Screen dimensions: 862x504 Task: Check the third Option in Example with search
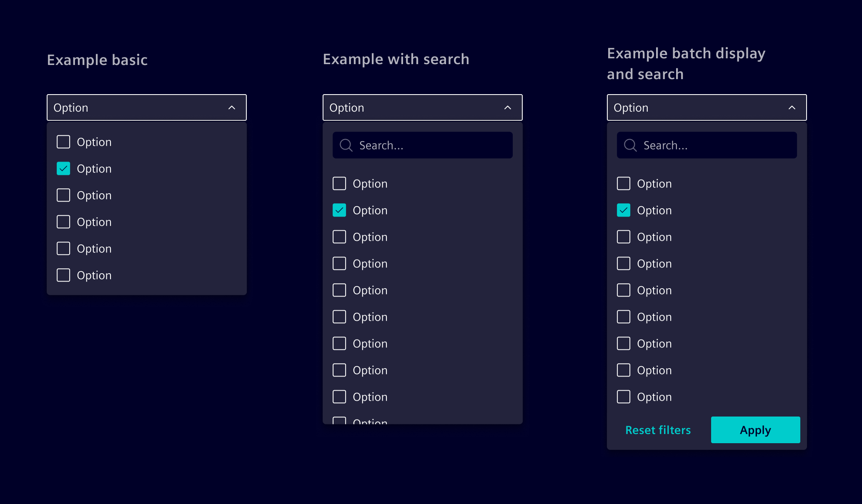point(339,237)
